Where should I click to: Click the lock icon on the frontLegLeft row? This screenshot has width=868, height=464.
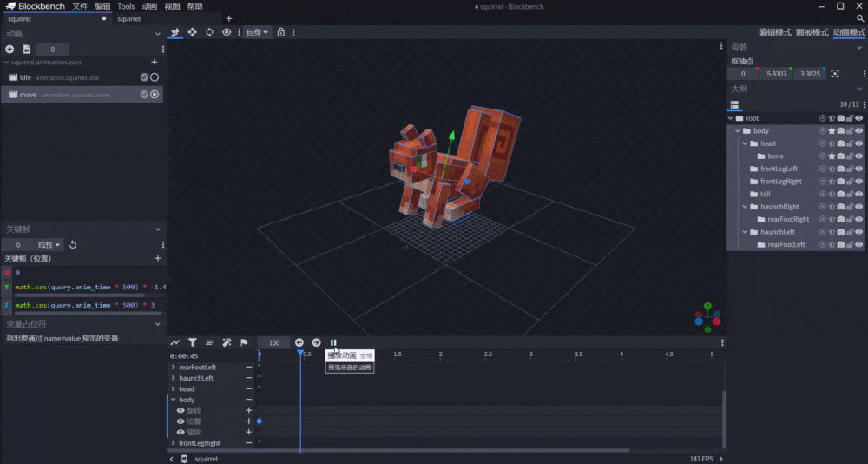[x=850, y=169]
